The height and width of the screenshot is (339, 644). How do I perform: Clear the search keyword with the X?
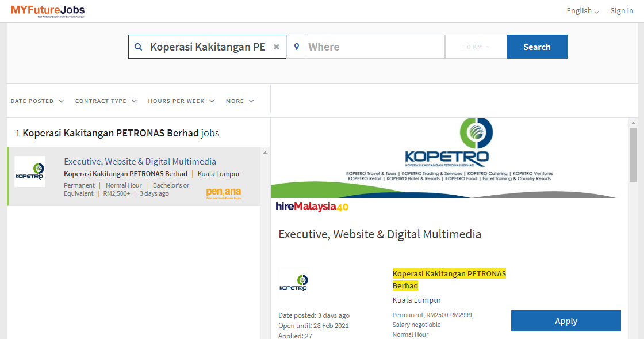[277, 47]
